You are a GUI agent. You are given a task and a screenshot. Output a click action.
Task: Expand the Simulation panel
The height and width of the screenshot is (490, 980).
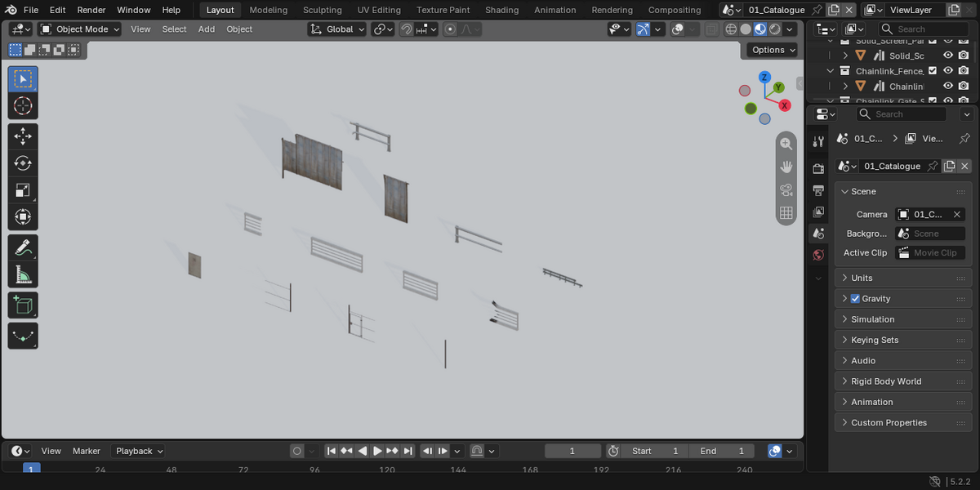click(902, 319)
